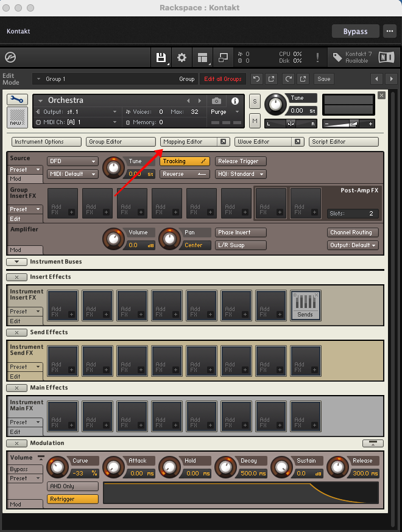Image resolution: width=402 pixels, height=532 pixels.
Task: Open the save floppy disk menu
Action: pos(161,57)
